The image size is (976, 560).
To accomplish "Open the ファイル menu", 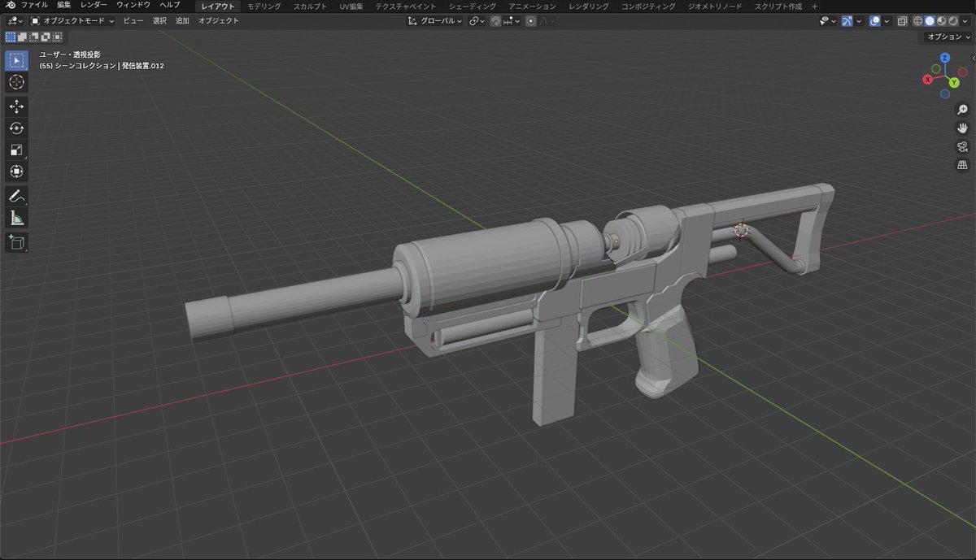I will (35, 6).
